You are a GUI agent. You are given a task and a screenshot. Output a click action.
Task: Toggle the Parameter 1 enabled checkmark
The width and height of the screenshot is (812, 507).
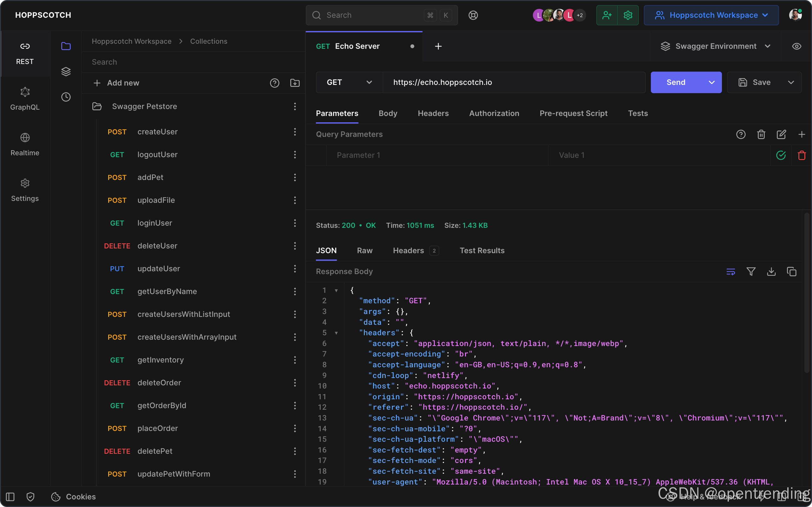click(781, 155)
